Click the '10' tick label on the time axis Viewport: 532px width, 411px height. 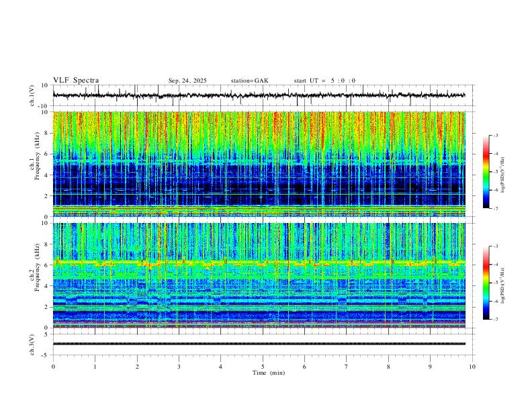coord(472,367)
